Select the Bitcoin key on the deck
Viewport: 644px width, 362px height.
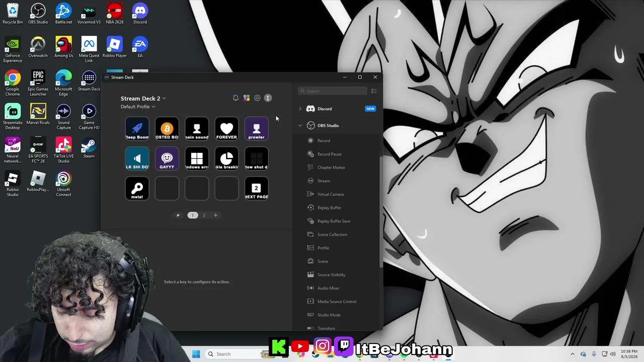pos(167,129)
